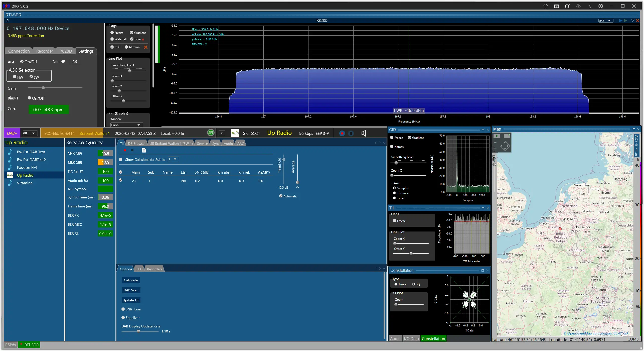644x351 pixels.
Task: Click orange X to clear spectrum maxima
Action: point(146,47)
